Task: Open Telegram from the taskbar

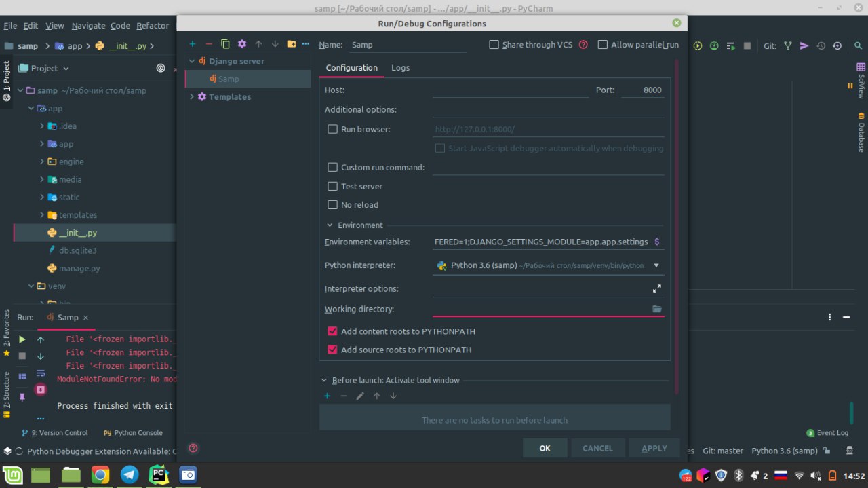Action: tap(130, 474)
